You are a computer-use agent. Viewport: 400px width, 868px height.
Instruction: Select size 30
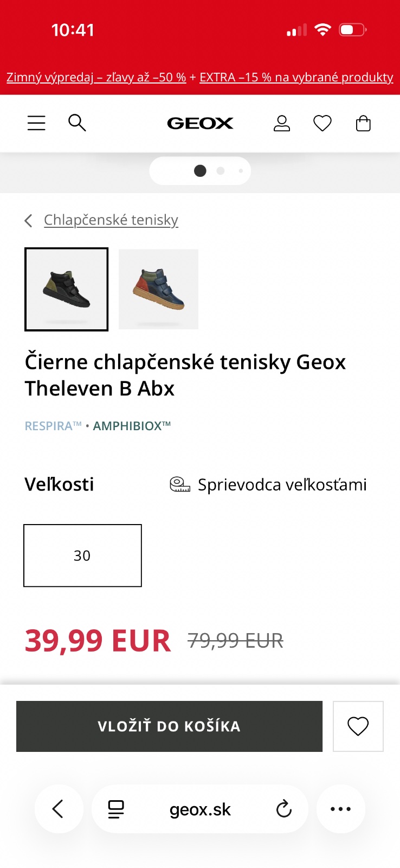tap(82, 556)
